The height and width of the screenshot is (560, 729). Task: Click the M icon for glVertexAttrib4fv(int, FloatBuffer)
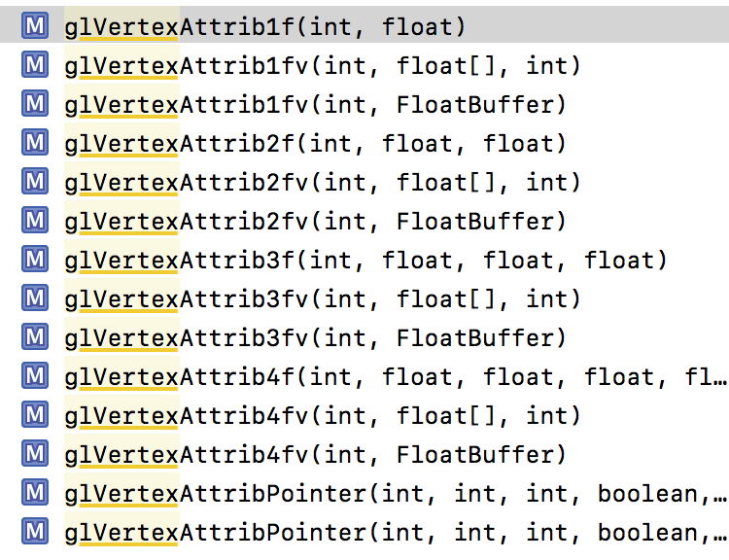click(x=35, y=455)
